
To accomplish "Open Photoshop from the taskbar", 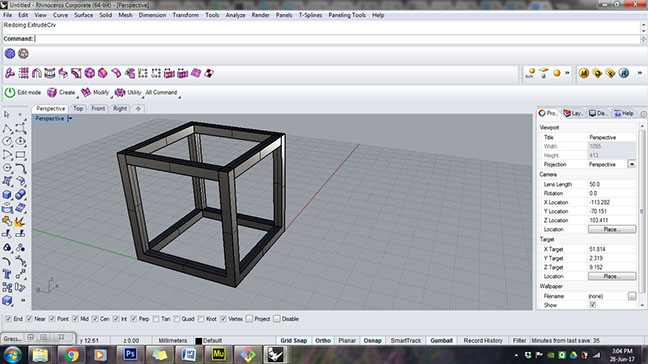I will coord(130,354).
